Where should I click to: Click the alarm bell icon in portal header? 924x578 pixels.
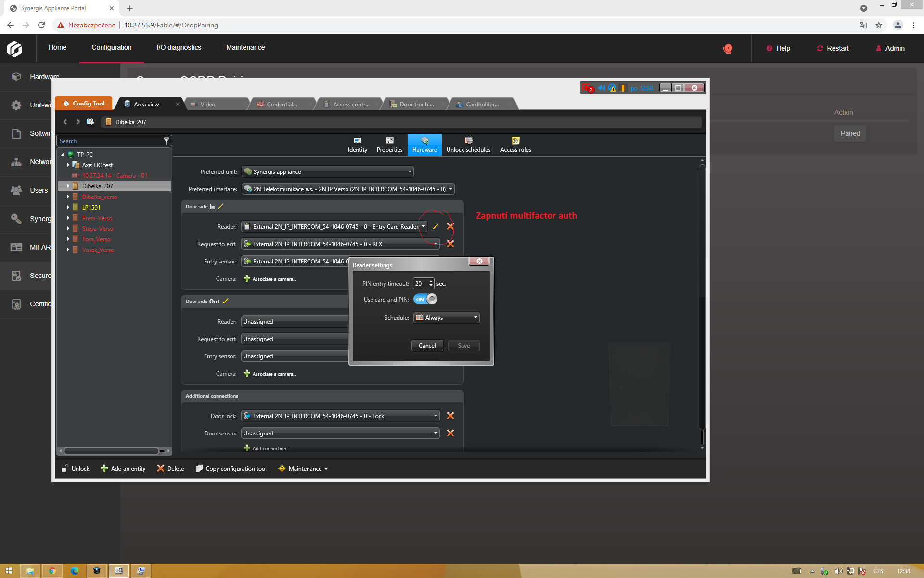pyautogui.click(x=728, y=48)
